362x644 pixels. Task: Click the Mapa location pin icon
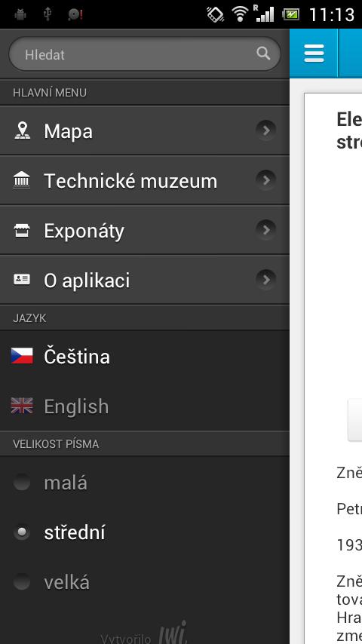[22, 130]
